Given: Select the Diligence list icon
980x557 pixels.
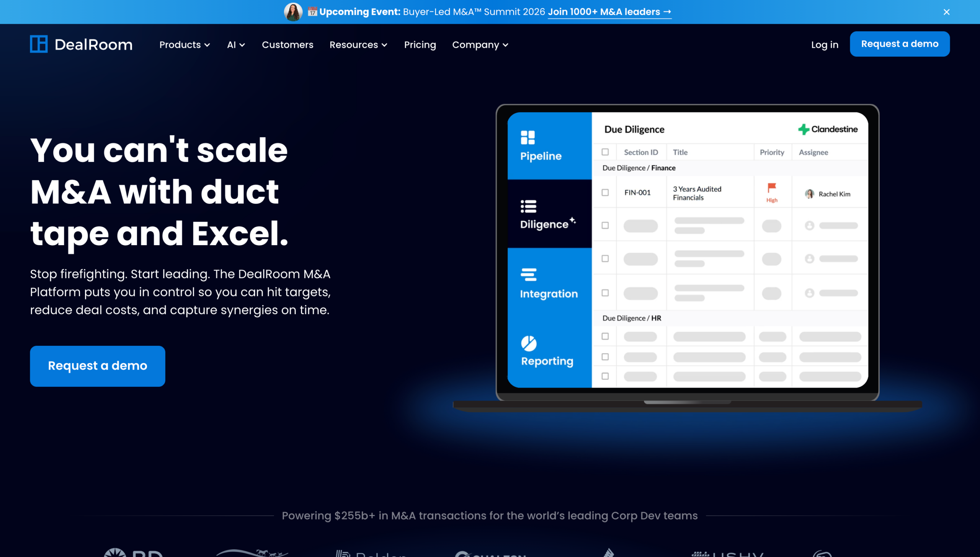Looking at the screenshot, I should pos(528,206).
